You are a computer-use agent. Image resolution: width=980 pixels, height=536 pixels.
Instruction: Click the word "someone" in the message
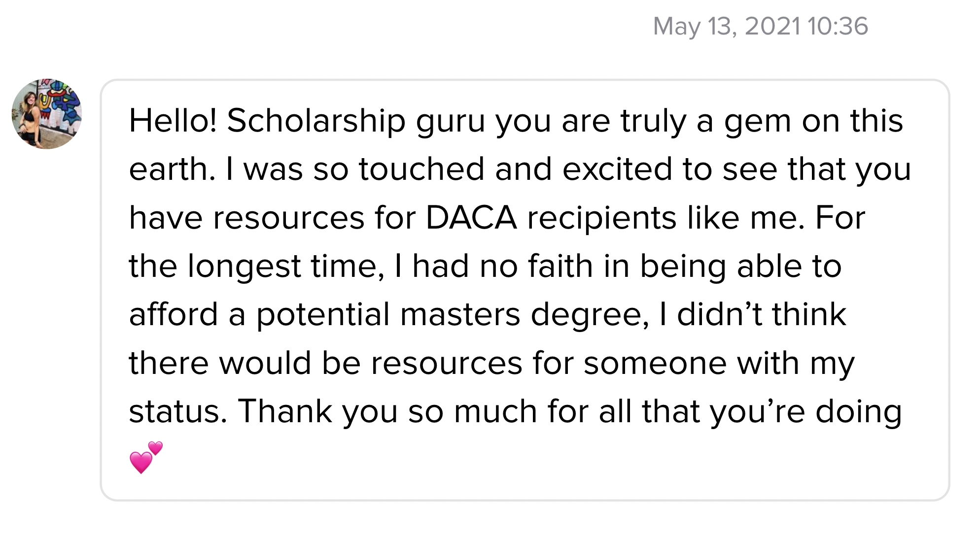coord(655,364)
